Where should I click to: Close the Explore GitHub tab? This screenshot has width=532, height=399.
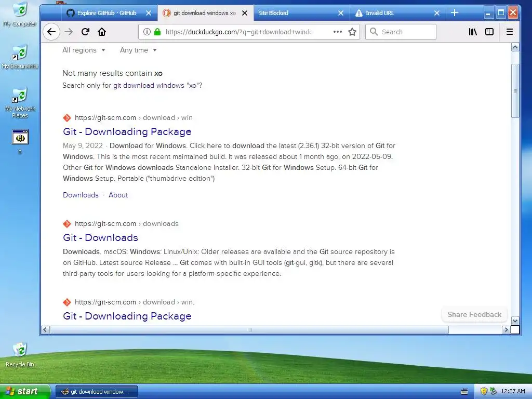pos(149,13)
